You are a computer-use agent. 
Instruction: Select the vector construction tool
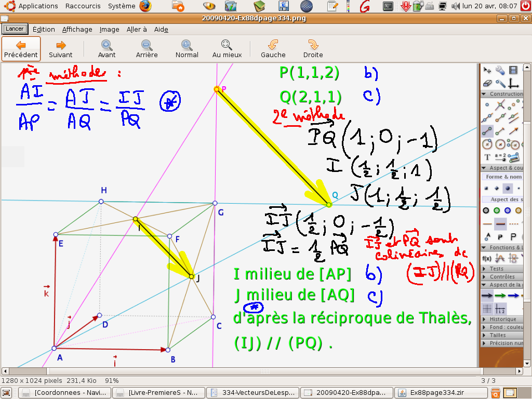514,131
